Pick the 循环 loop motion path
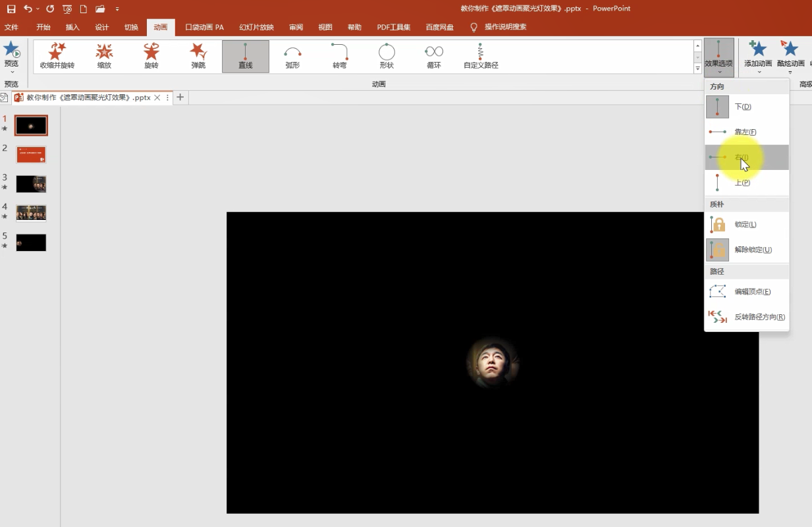 [x=433, y=55]
